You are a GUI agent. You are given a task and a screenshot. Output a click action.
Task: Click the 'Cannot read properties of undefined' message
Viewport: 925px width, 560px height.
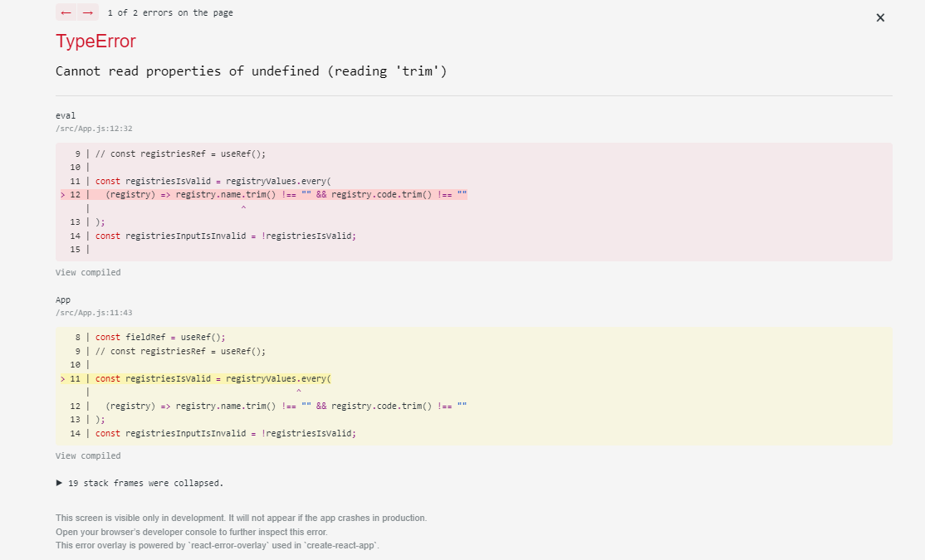(x=252, y=71)
